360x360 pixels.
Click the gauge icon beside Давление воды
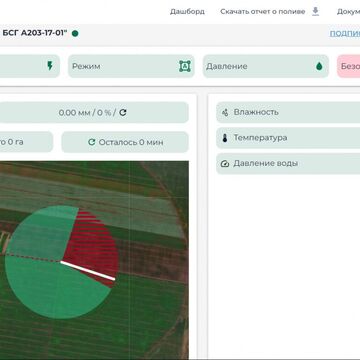point(225,164)
